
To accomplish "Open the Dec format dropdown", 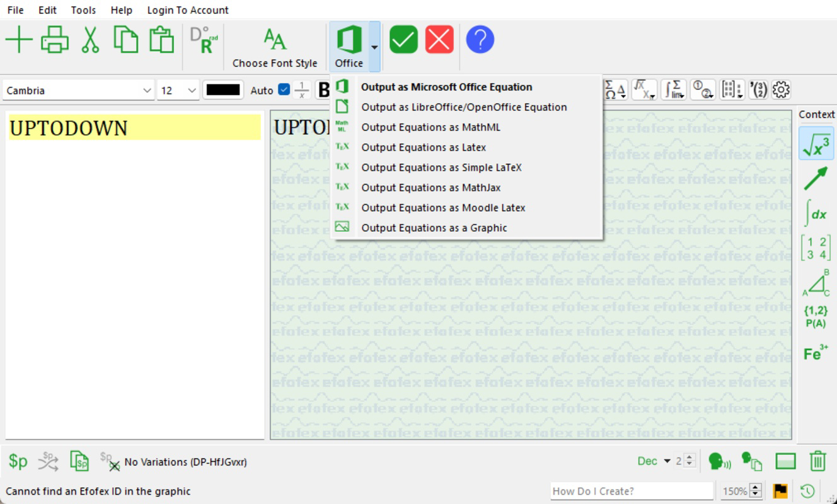I will click(x=654, y=461).
